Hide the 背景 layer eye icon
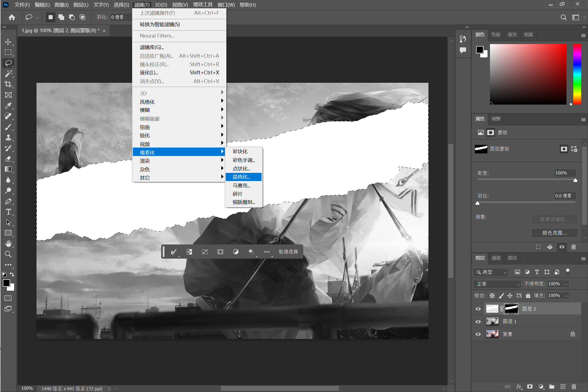The width and height of the screenshot is (588, 392). click(x=478, y=334)
